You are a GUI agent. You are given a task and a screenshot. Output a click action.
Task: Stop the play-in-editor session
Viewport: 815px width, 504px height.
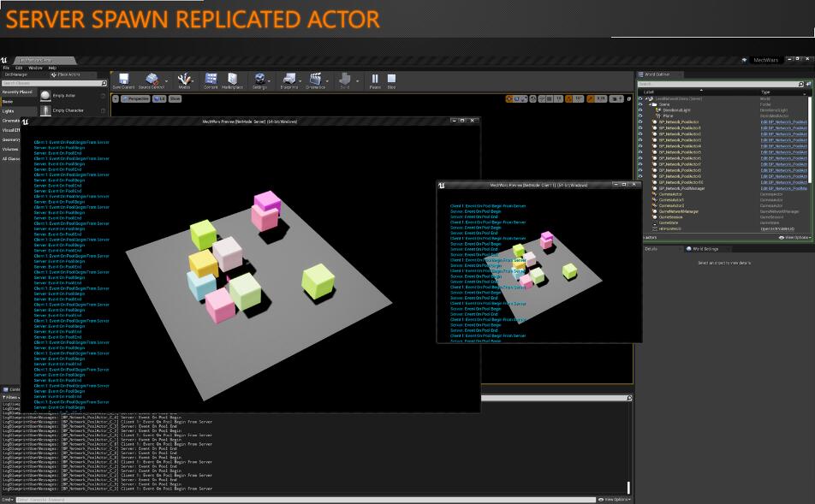[391, 80]
